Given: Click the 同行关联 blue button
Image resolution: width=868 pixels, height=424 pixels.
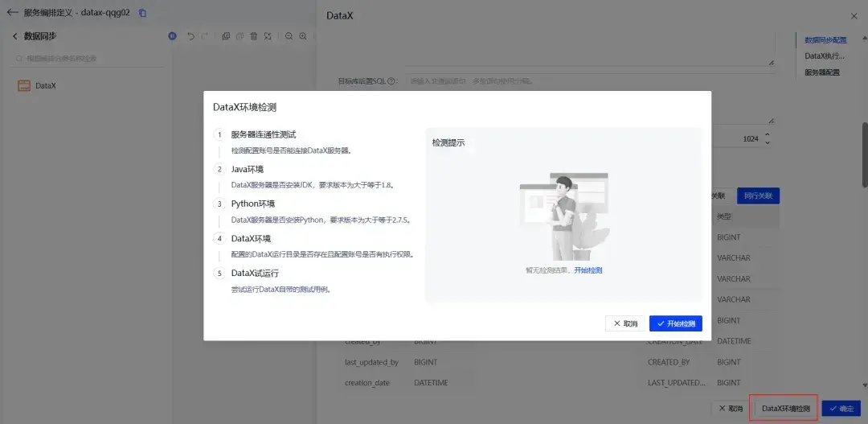Looking at the screenshot, I should pyautogui.click(x=759, y=196).
